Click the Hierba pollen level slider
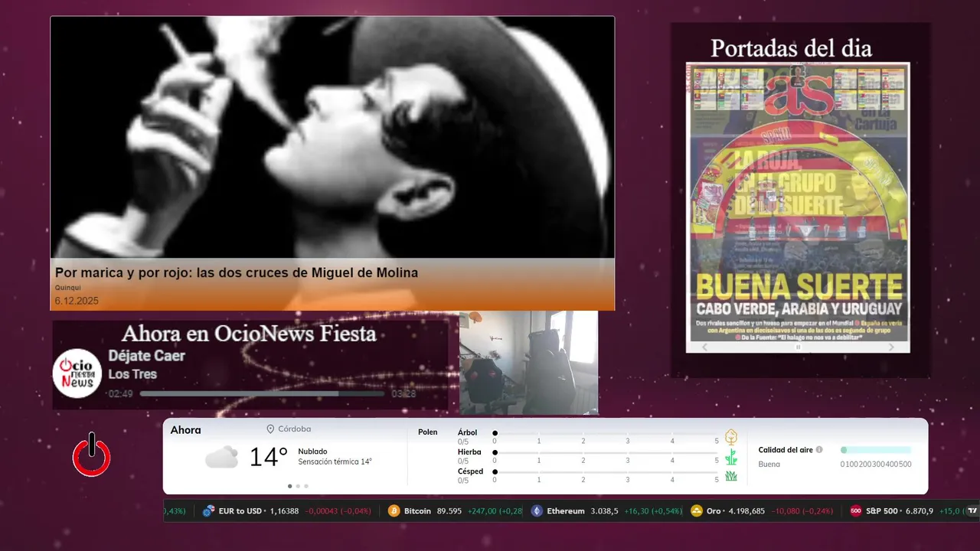Viewport: 980px width, 551px height. click(x=606, y=452)
